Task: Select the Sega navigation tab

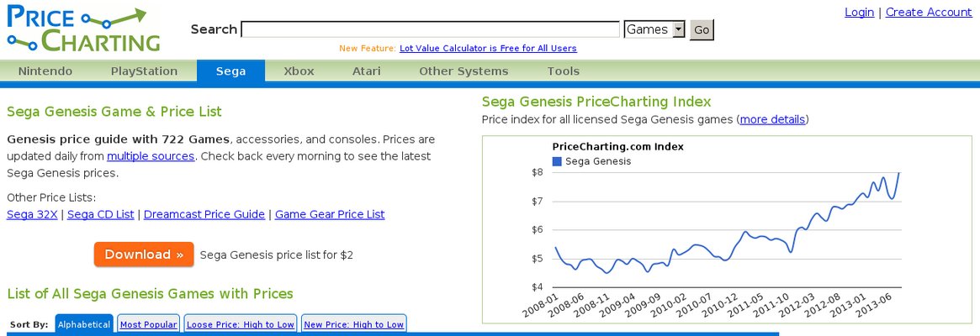Action: tap(230, 71)
